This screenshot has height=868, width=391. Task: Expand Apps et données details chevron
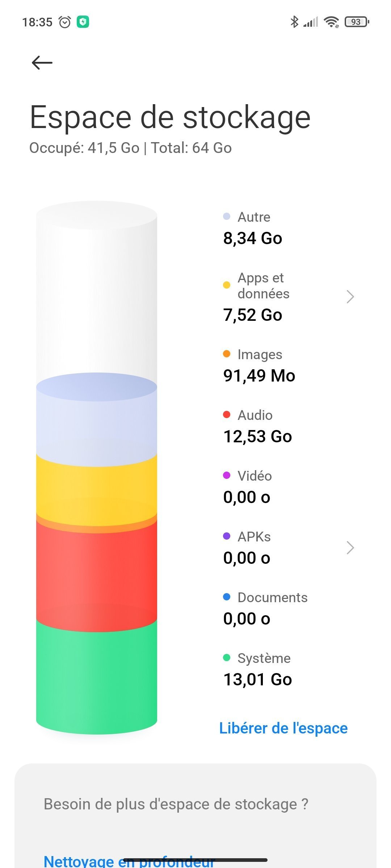pyautogui.click(x=350, y=297)
